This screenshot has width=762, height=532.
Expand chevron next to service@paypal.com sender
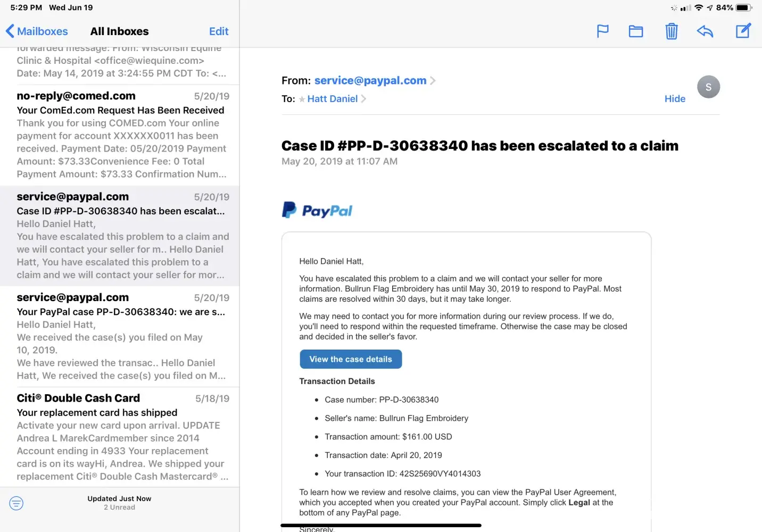tap(433, 81)
